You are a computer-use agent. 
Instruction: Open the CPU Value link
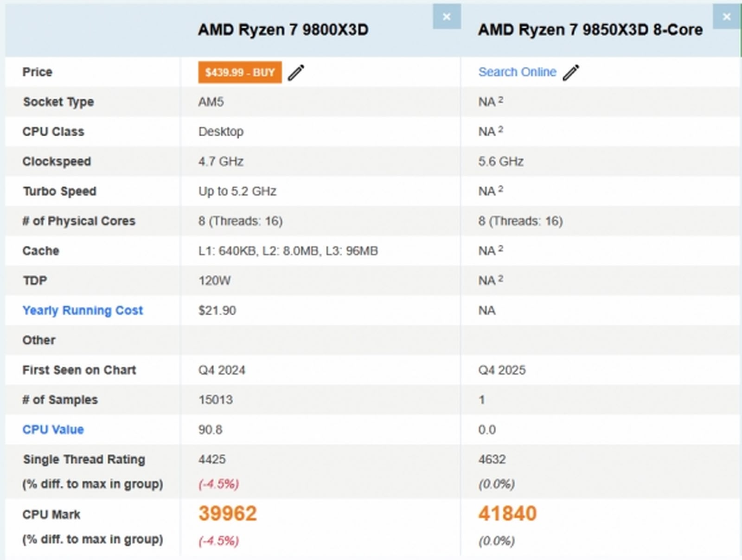pos(53,430)
